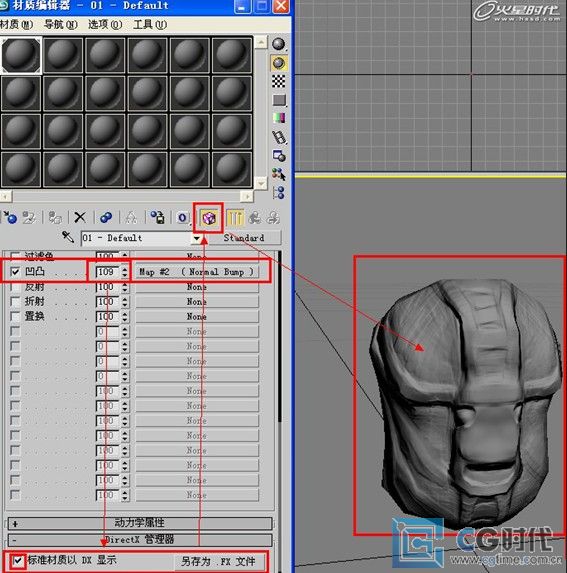Expand the 动力学属性 rollout
The width and height of the screenshot is (567, 573).
(140, 523)
